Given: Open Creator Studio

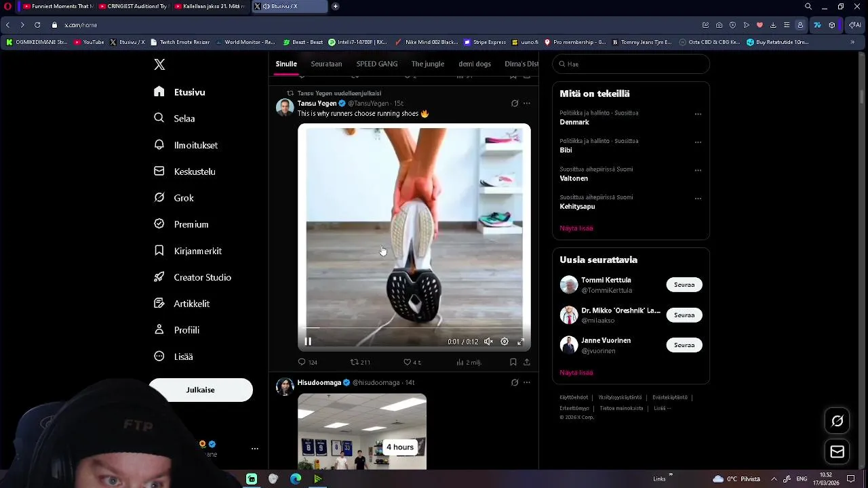Looking at the screenshot, I should [x=193, y=277].
